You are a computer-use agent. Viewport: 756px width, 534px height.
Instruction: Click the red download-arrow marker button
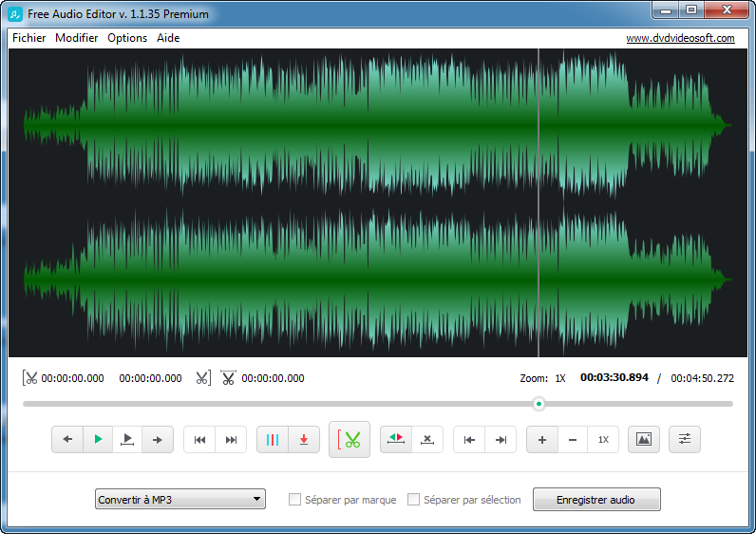304,439
